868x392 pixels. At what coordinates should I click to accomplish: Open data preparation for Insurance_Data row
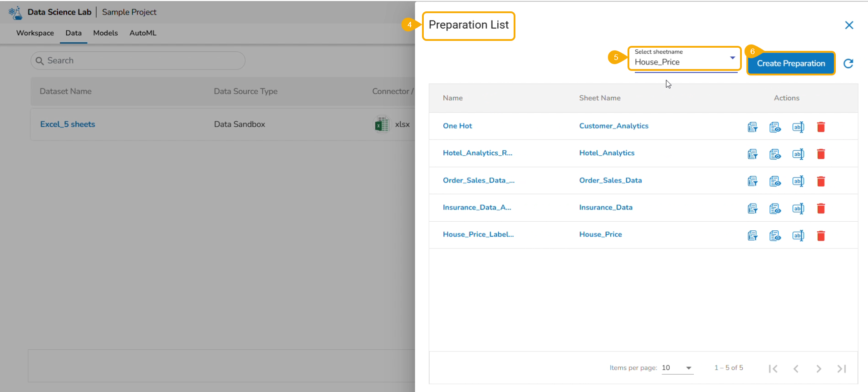pyautogui.click(x=752, y=208)
